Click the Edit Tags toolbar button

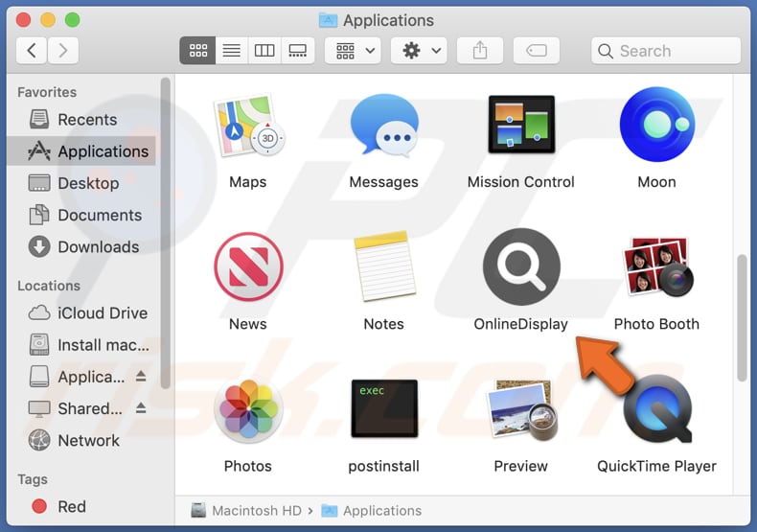tap(537, 51)
